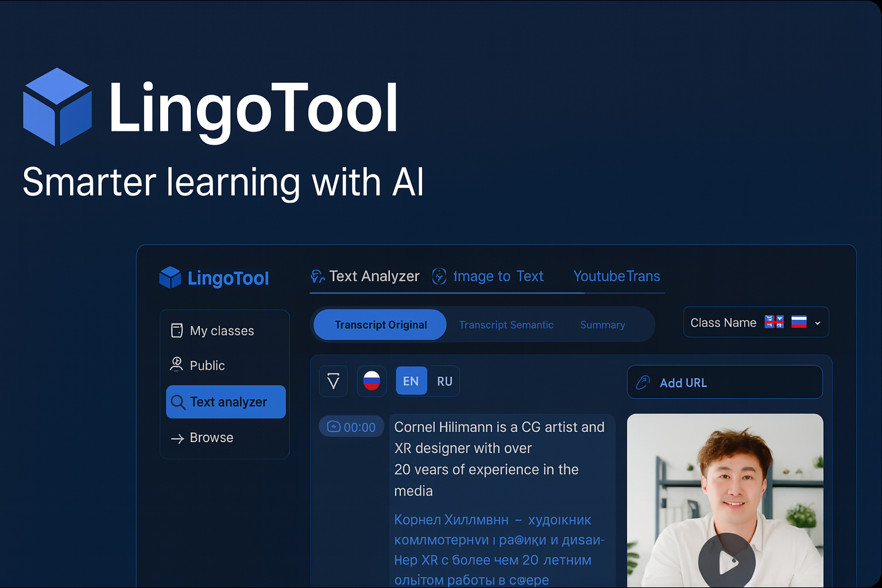Click the search icon in Text analyzer
882x588 pixels.
[178, 401]
